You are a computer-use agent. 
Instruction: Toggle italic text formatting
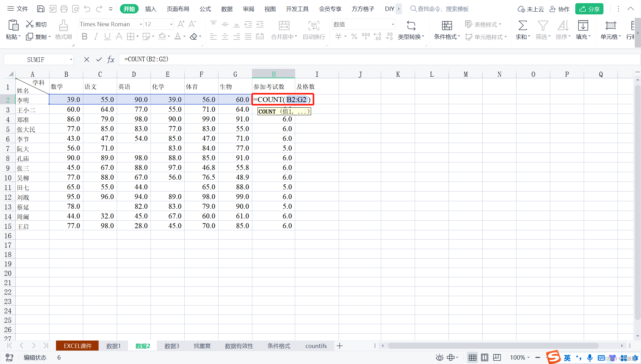[96, 37]
